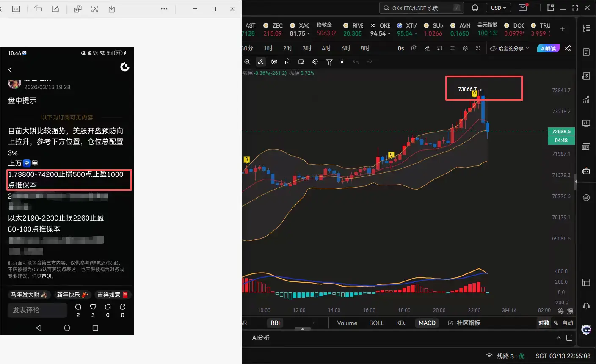Select the 2时 timeframe
Image resolution: width=596 pixels, height=364 pixels.
click(x=287, y=48)
